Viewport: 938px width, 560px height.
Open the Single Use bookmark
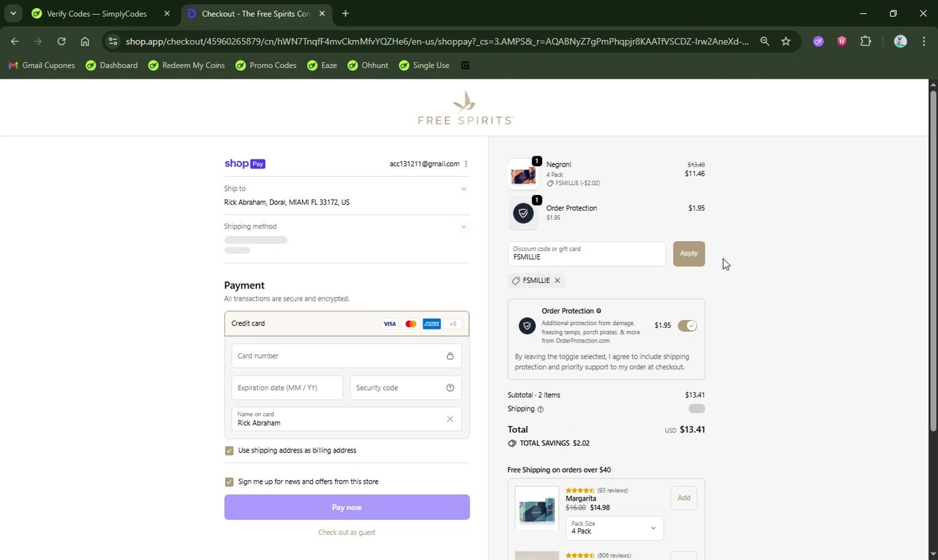click(x=424, y=66)
